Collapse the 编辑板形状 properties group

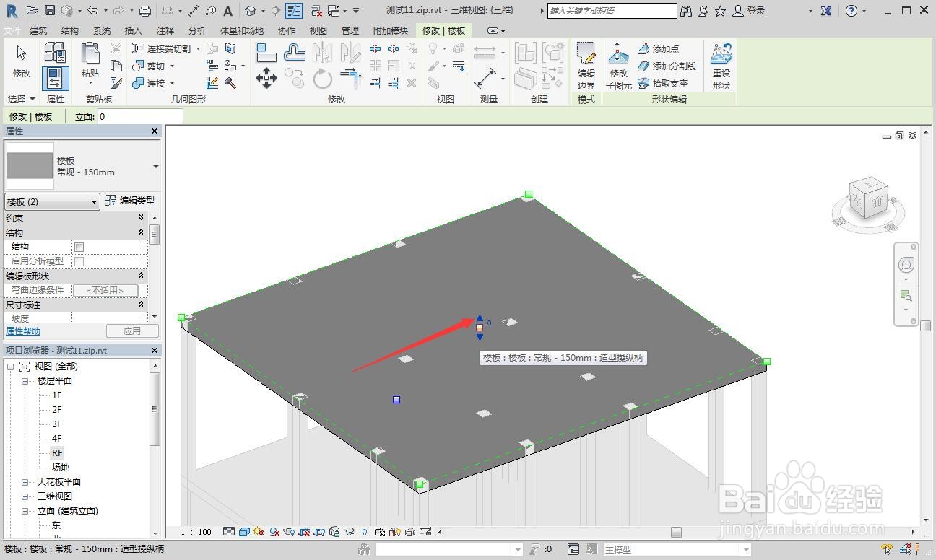coord(141,276)
